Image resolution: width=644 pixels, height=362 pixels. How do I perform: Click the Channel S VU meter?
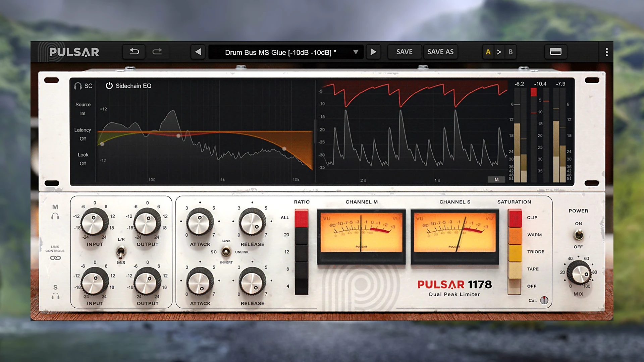pos(455,236)
